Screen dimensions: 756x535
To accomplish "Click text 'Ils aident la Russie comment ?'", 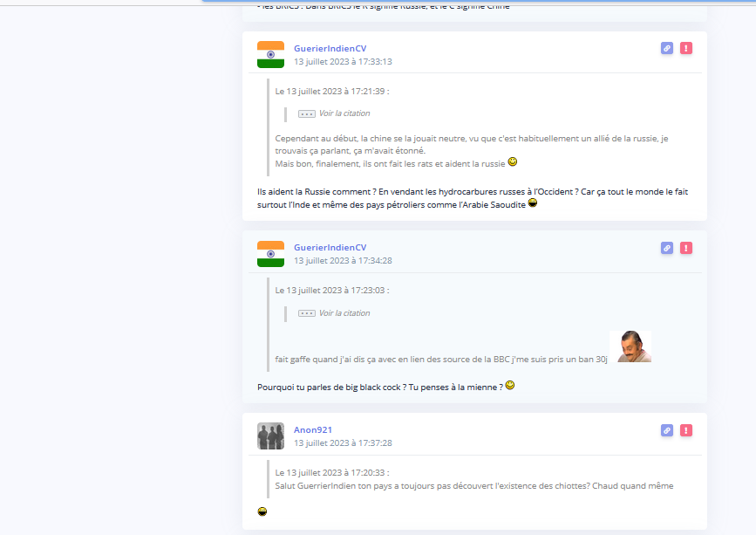I will pyautogui.click(x=317, y=192).
